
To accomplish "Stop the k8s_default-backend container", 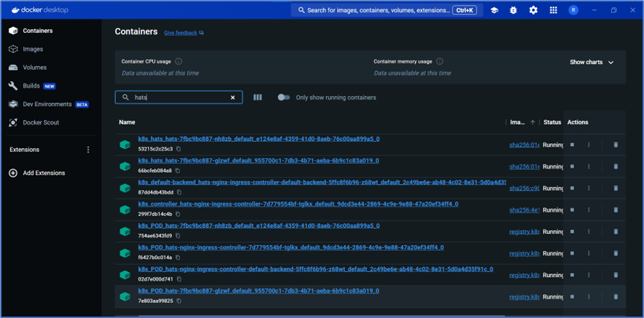I will point(572,188).
